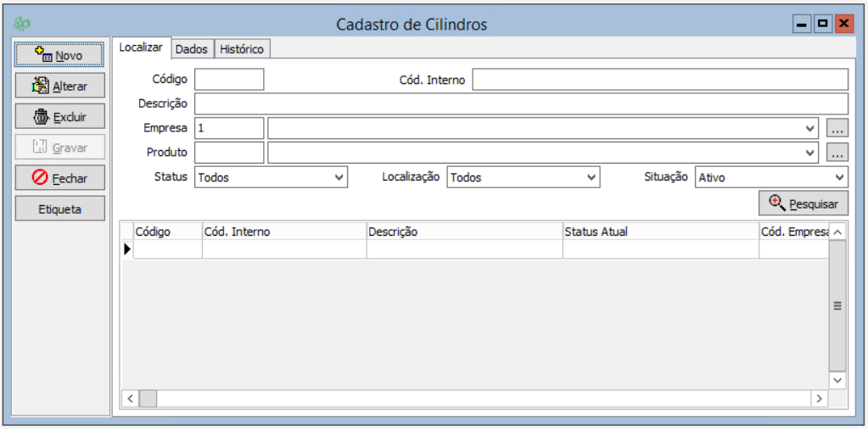Select the Localizar tab

click(x=141, y=48)
